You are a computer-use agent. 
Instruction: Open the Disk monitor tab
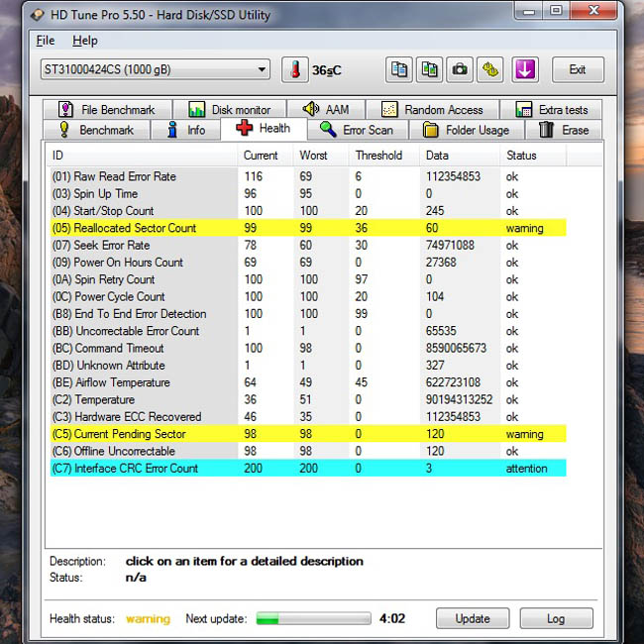(230, 110)
